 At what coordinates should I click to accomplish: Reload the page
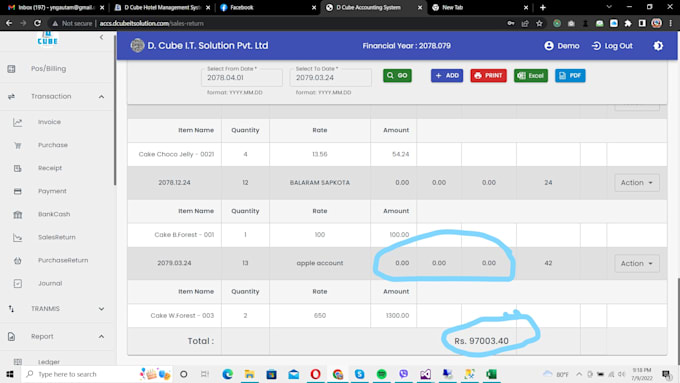pos(37,23)
